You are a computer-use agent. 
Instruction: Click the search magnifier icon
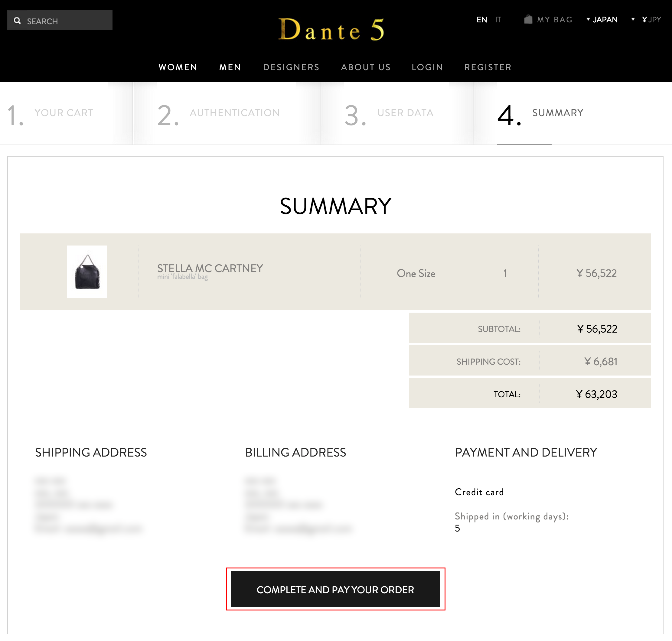coord(17,21)
